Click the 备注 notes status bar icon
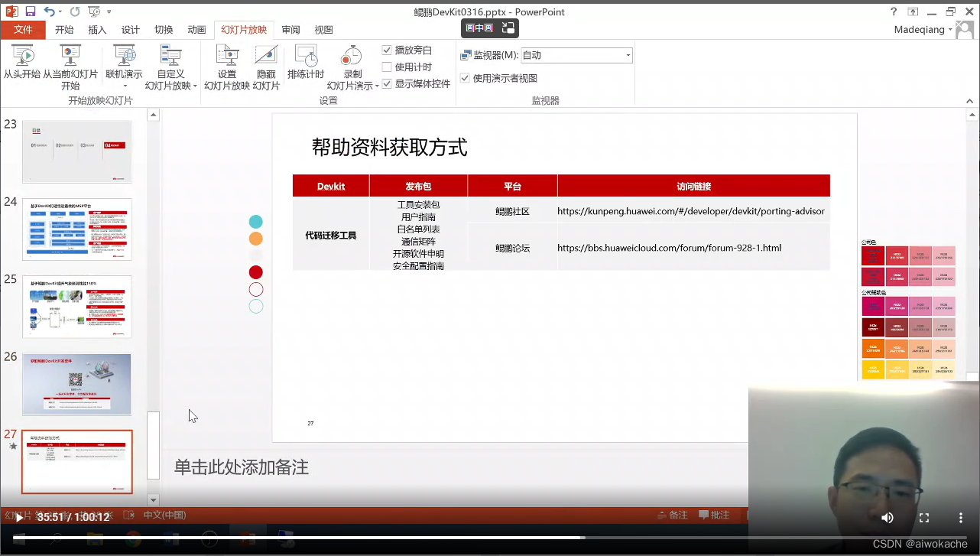The width and height of the screenshot is (980, 556). pyautogui.click(x=673, y=515)
